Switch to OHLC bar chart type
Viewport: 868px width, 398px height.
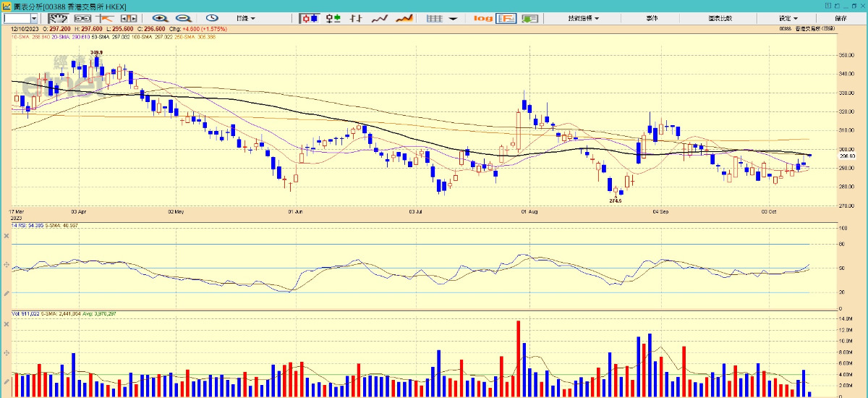pyautogui.click(x=355, y=18)
